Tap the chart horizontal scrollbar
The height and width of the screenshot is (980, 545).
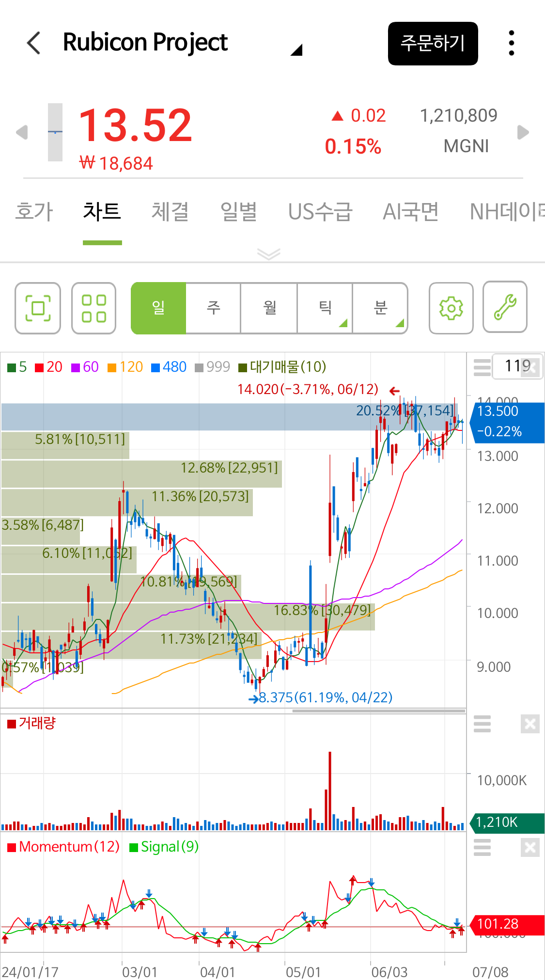coord(379,711)
